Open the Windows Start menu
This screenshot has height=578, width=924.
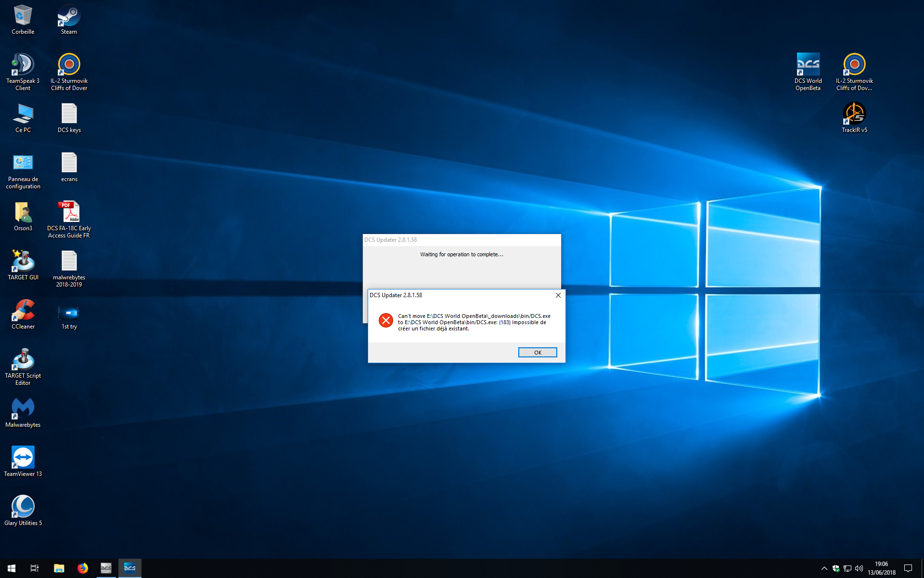pyautogui.click(x=12, y=568)
